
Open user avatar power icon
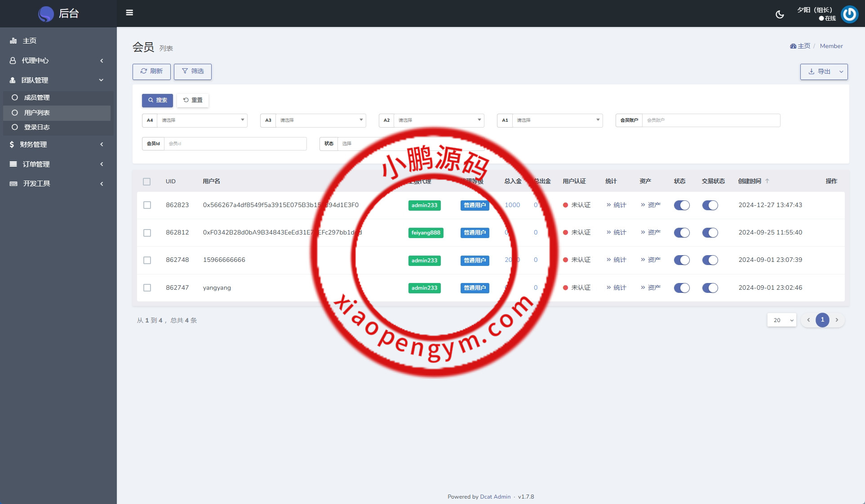click(x=849, y=14)
